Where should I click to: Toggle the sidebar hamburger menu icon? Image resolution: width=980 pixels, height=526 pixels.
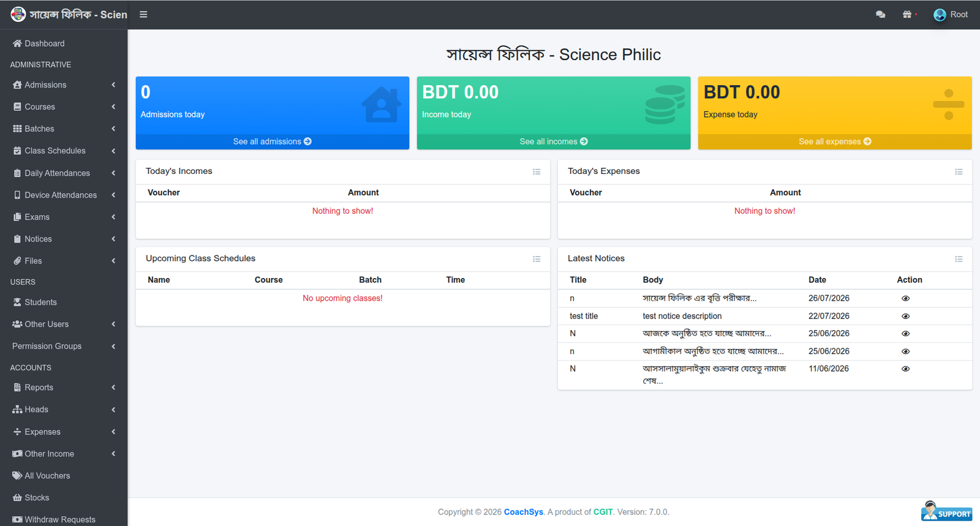pos(143,15)
